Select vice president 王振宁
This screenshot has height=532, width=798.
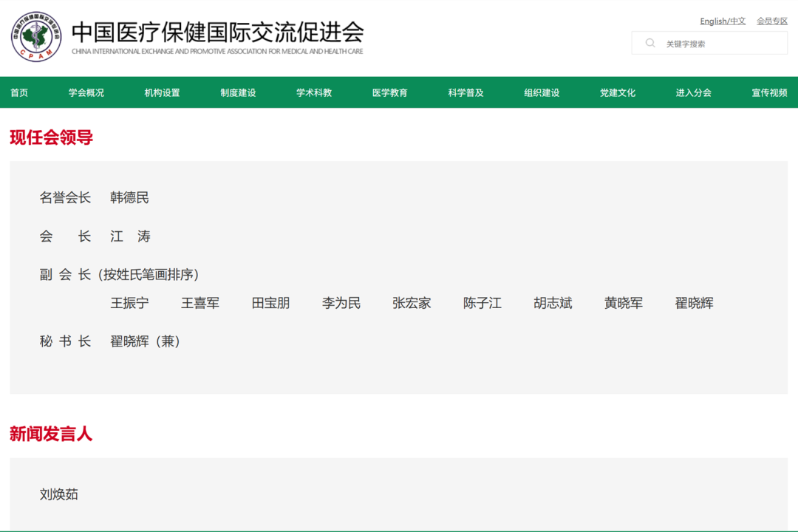[x=129, y=303]
